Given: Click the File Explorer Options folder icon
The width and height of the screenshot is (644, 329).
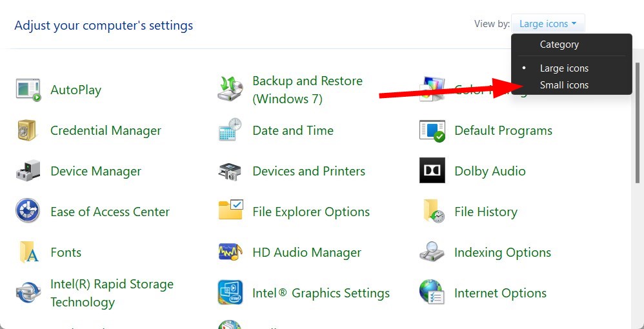Looking at the screenshot, I should point(230,210).
